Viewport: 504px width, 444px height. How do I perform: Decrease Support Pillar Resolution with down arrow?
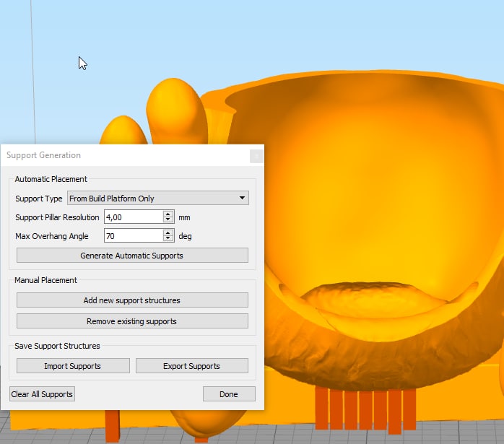coord(168,220)
